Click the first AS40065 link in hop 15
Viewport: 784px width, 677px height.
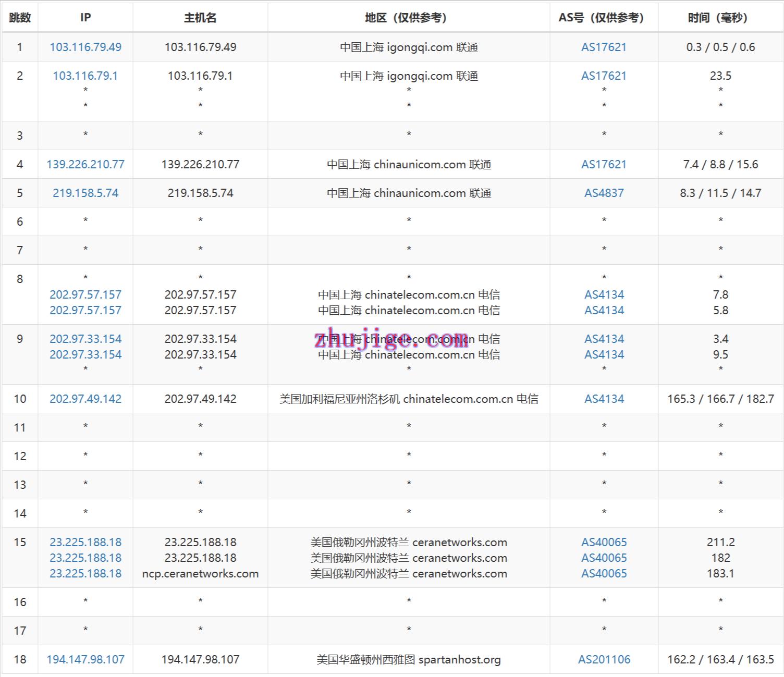604,542
